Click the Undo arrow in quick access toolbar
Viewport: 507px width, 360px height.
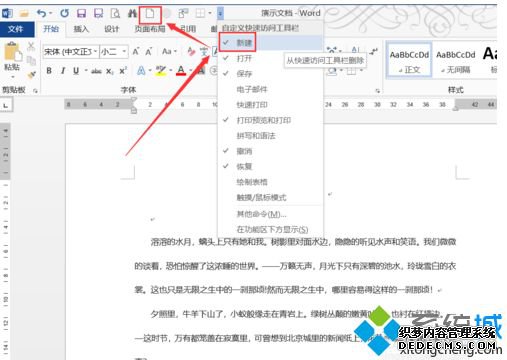[42, 13]
